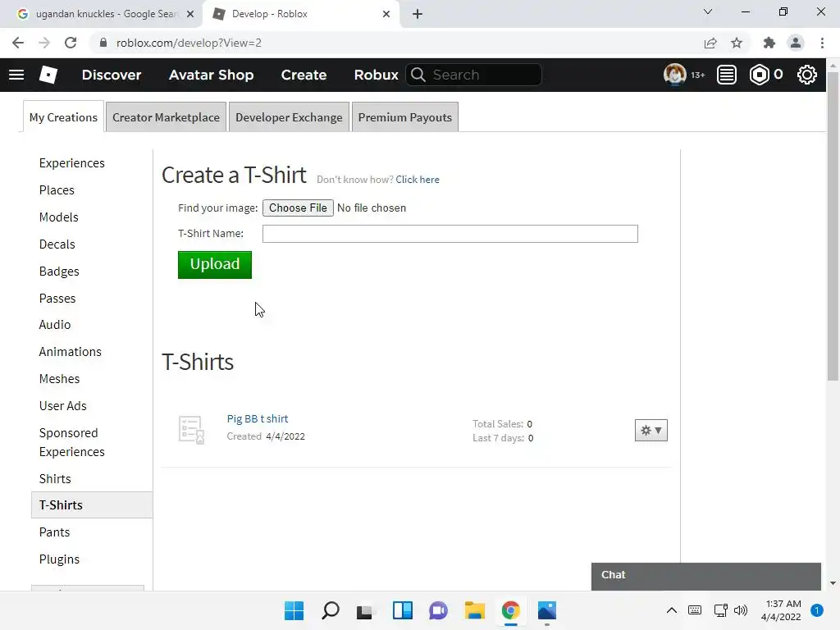Reload the Roblox page
This screenshot has width=840, height=630.
(x=71, y=43)
